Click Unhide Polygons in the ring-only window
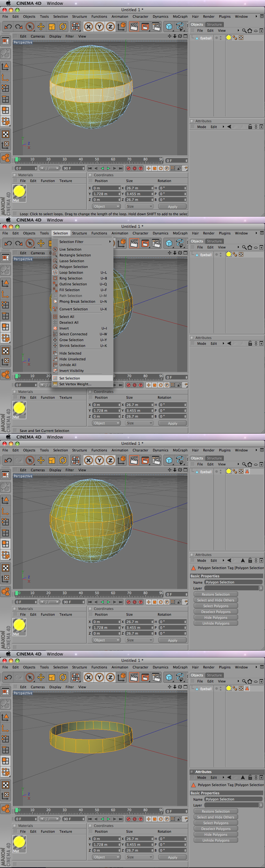Image resolution: width=265 pixels, height=868 pixels. [x=216, y=840]
